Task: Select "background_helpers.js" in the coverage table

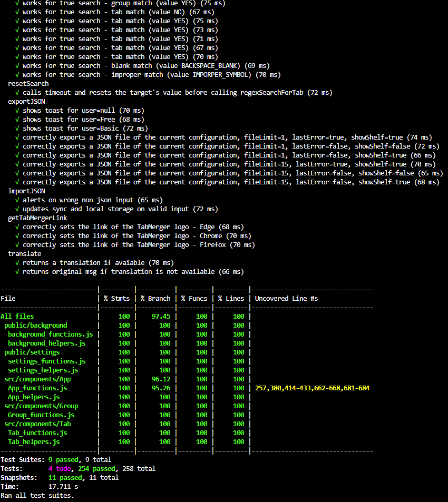Action: 47,343
